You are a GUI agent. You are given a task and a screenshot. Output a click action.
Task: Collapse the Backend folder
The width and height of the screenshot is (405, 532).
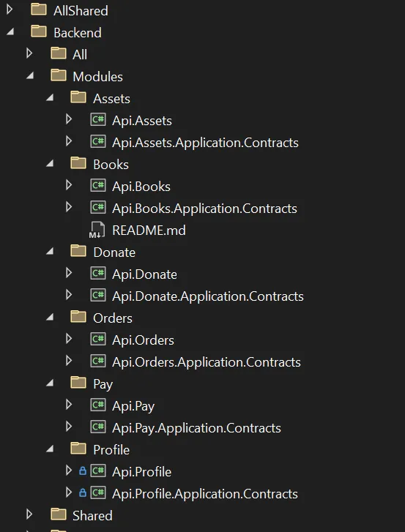pos(10,32)
